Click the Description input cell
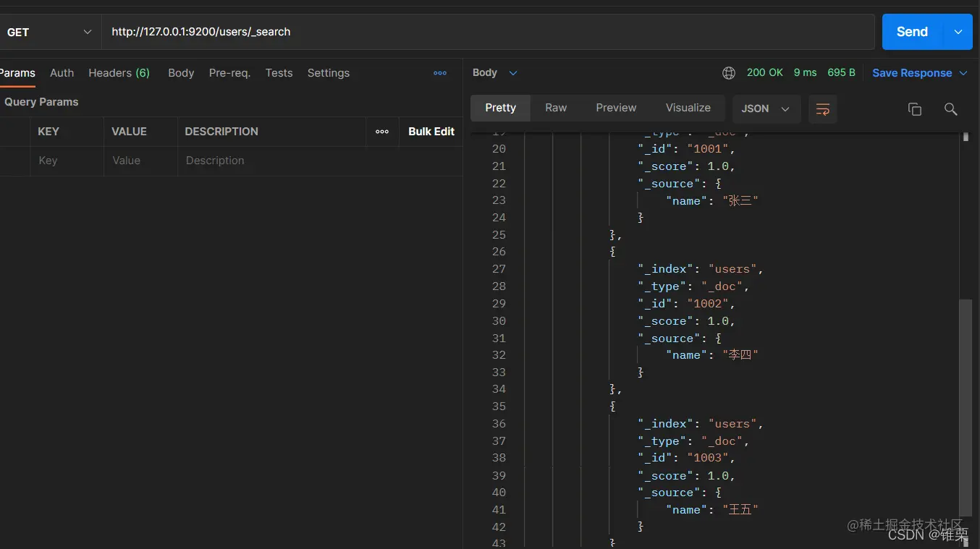 [320, 161]
